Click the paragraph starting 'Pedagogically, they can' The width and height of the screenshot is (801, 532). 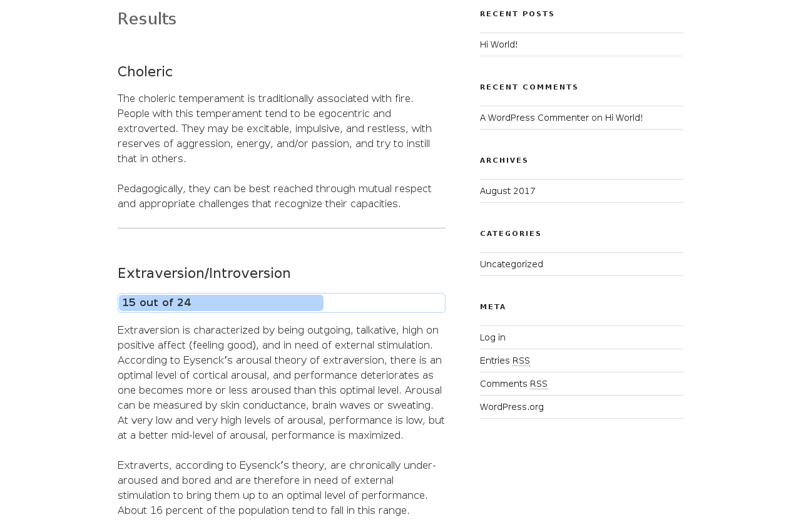pos(275,197)
